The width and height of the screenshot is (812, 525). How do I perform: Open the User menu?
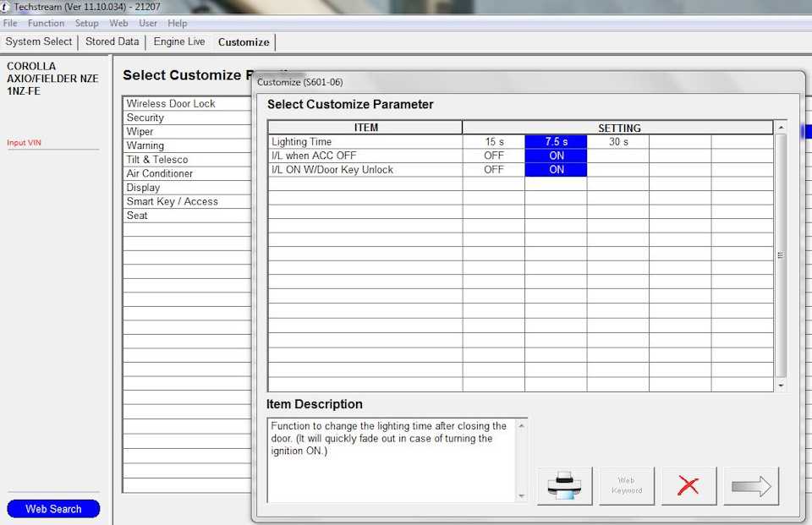point(147,24)
